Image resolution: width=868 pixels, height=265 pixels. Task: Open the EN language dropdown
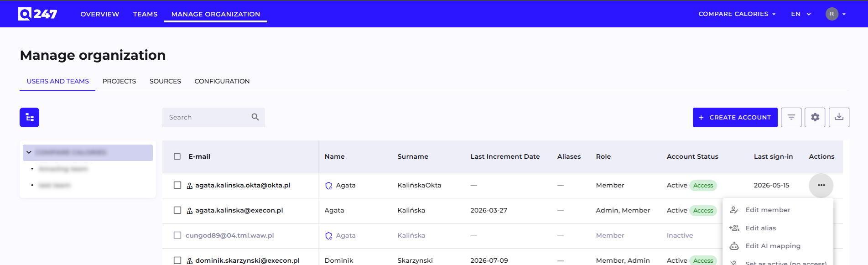[800, 14]
